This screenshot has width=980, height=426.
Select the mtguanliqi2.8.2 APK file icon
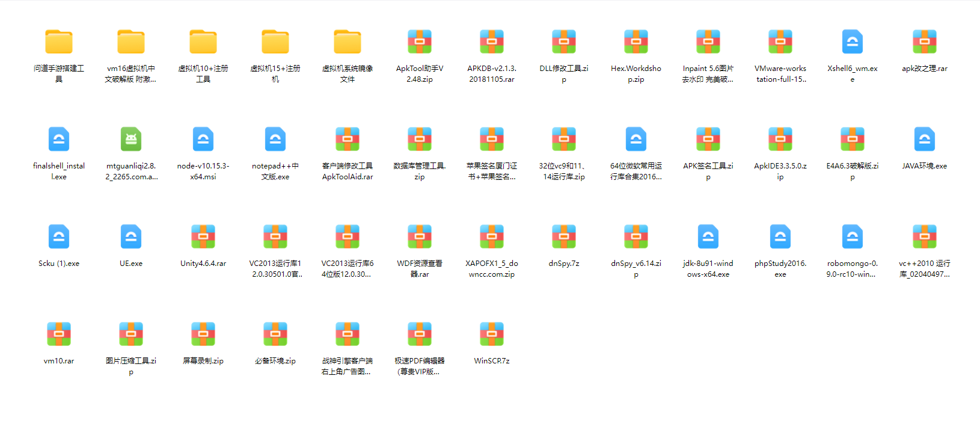tap(131, 140)
